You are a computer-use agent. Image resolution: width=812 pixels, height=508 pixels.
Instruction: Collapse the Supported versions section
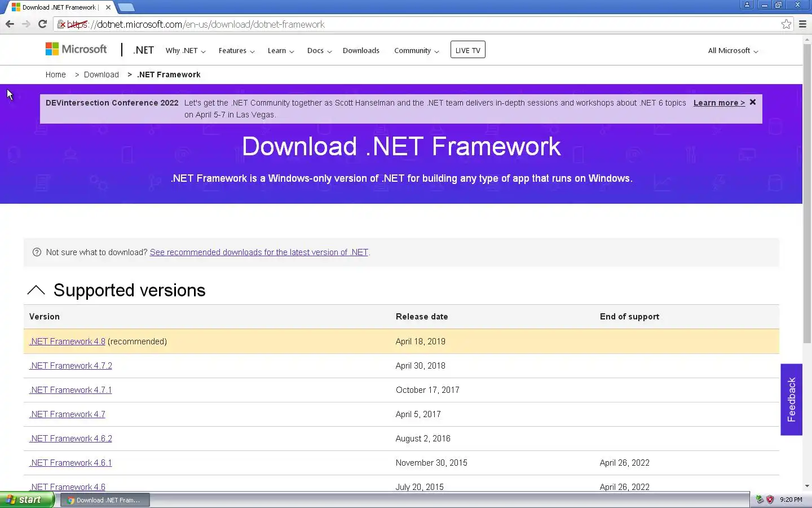36,290
